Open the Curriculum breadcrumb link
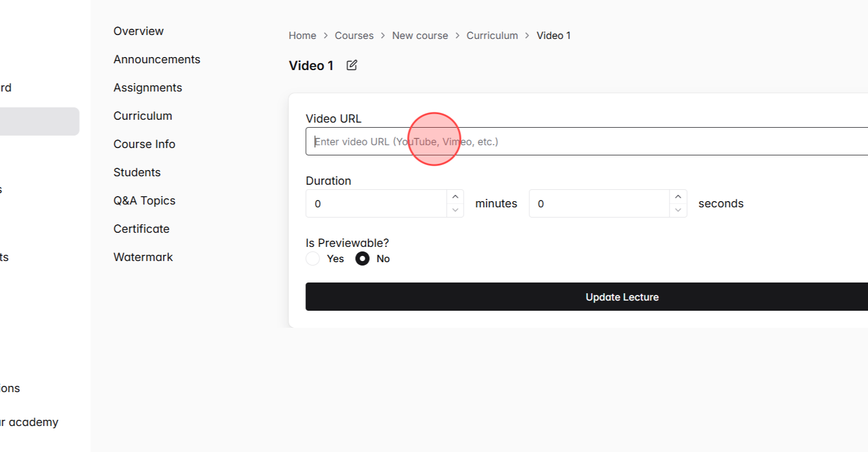This screenshot has width=868, height=452. [x=492, y=35]
